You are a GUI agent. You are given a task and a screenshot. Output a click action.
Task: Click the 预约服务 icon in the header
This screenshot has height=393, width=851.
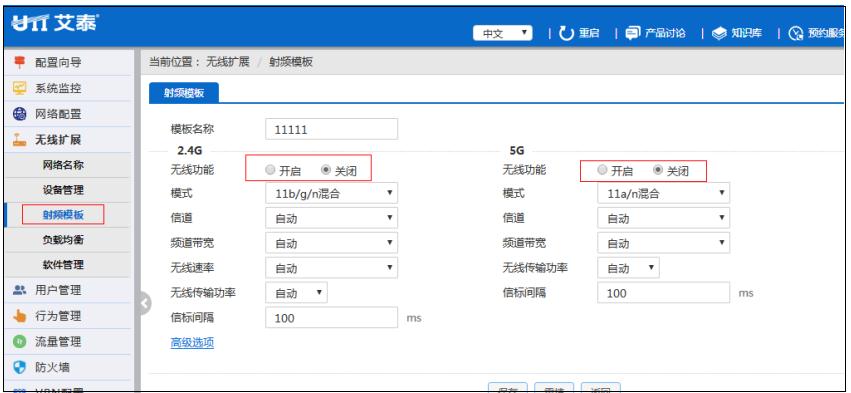click(x=796, y=34)
